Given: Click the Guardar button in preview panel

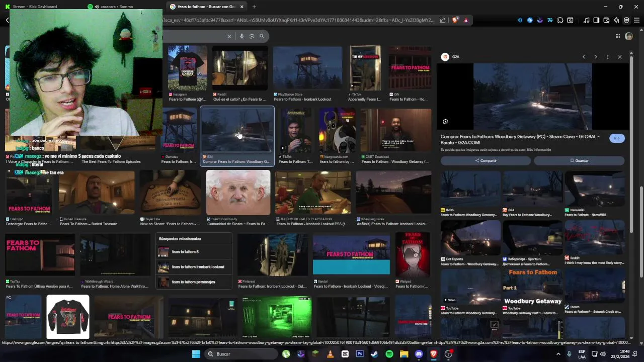Looking at the screenshot, I should pyautogui.click(x=579, y=160).
